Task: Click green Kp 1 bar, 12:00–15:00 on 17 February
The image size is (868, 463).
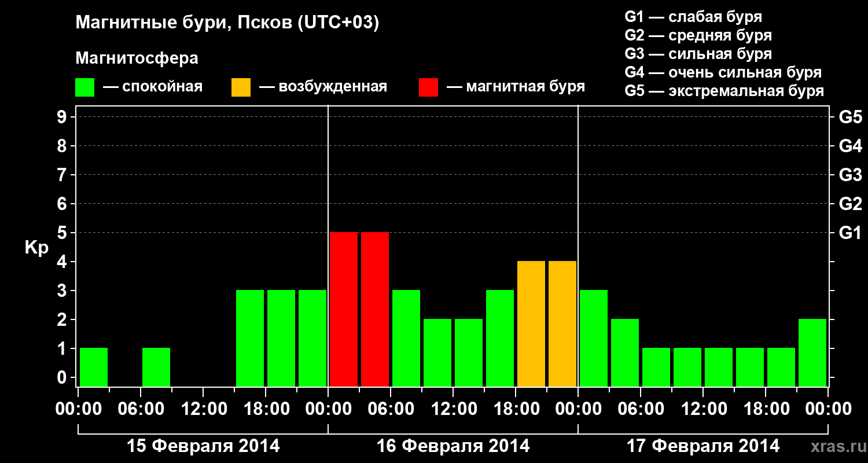Action: (719, 367)
